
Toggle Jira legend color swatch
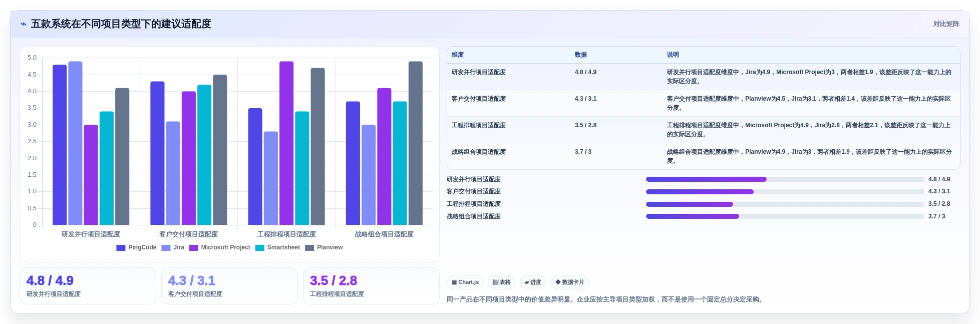coord(166,248)
